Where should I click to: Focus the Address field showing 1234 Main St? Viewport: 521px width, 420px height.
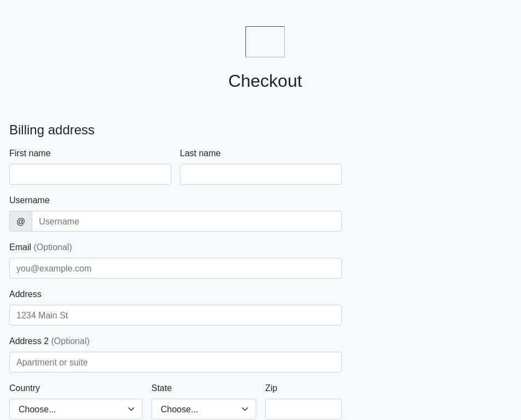click(175, 315)
